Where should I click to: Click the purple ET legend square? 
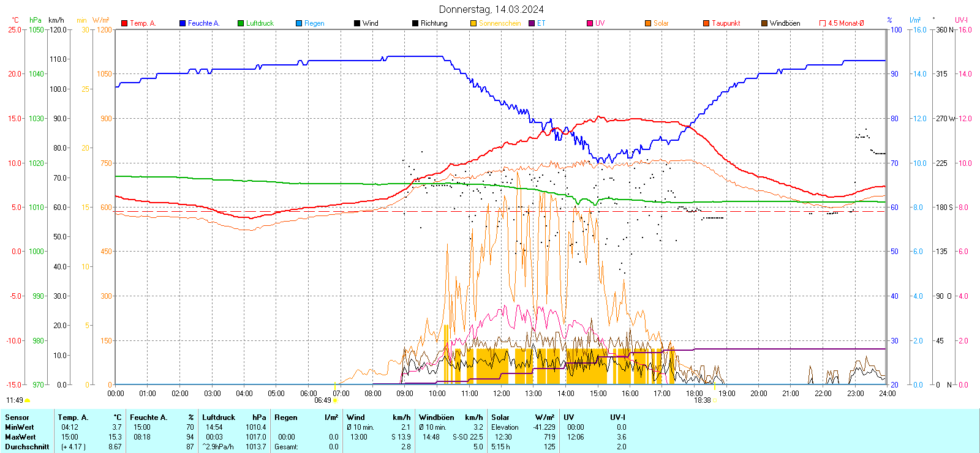click(532, 23)
